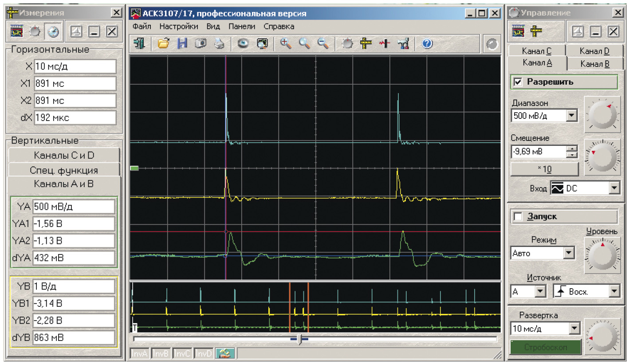The width and height of the screenshot is (629, 364).
Task: Toggle the Разрешить checkbox for channel A
Action: click(x=518, y=82)
